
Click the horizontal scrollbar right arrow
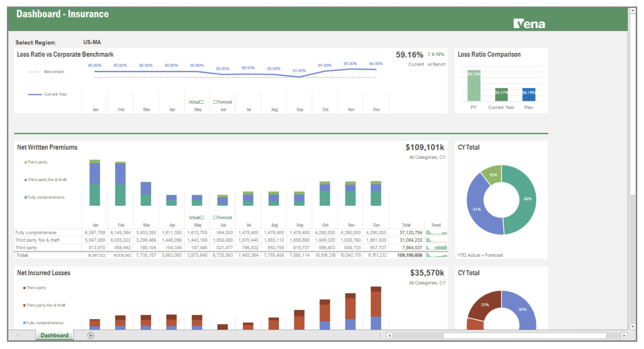point(623,335)
